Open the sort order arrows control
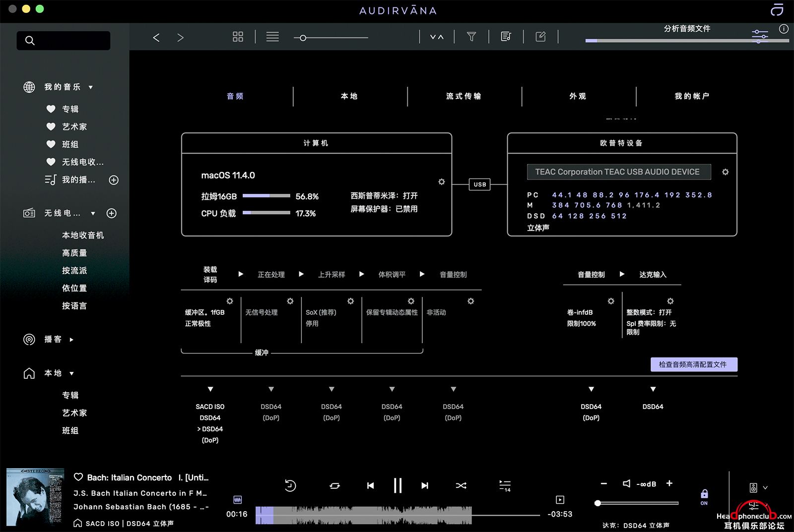 tap(437, 37)
